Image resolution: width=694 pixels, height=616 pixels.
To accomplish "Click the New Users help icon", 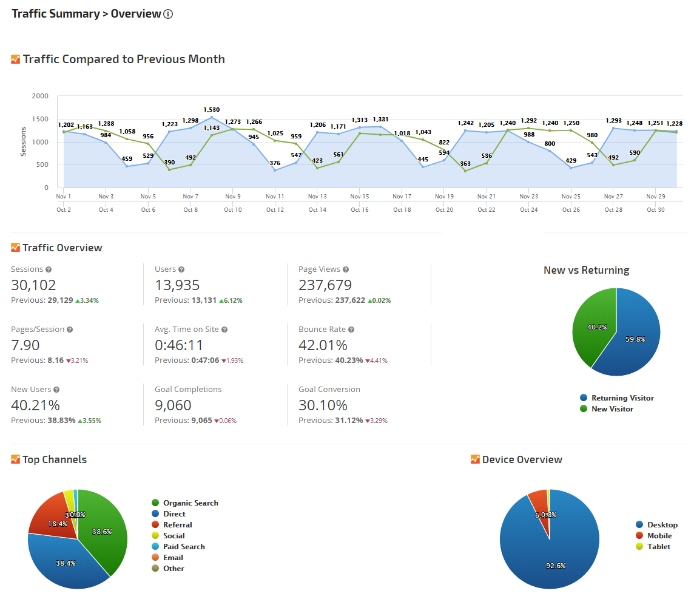I will click(57, 390).
